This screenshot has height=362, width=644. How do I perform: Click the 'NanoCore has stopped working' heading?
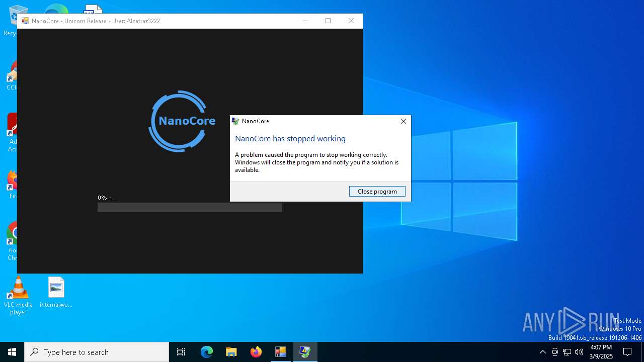pos(290,139)
